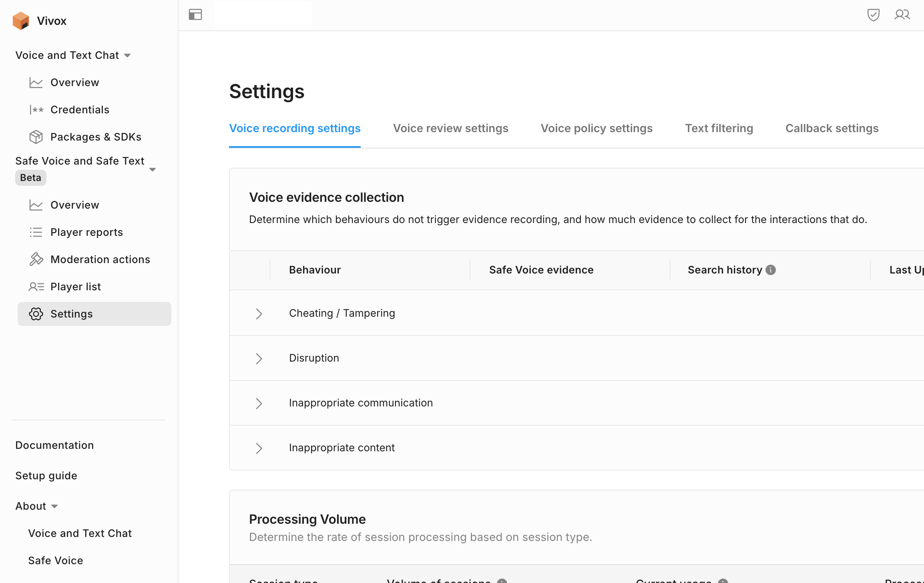Click the shield icon at top right

tap(874, 14)
